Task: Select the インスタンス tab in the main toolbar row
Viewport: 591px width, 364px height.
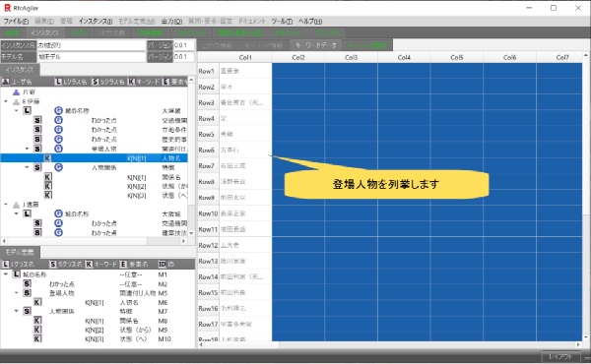Action: click(x=45, y=32)
